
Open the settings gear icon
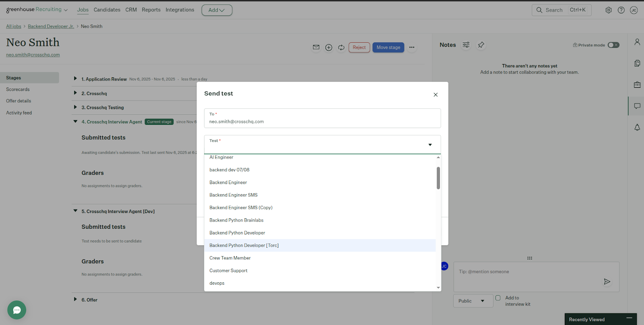click(609, 10)
